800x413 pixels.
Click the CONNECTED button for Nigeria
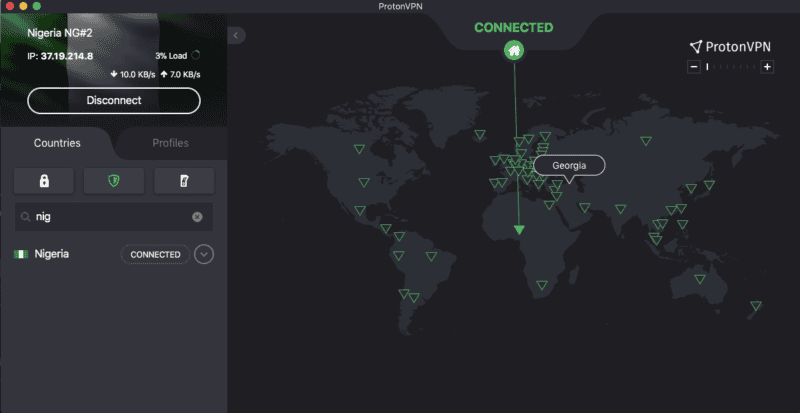click(x=156, y=254)
